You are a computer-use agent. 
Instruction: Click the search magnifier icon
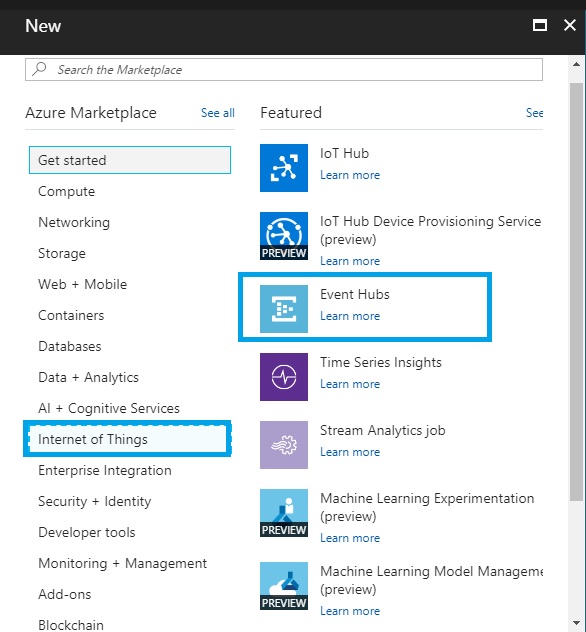tap(39, 69)
